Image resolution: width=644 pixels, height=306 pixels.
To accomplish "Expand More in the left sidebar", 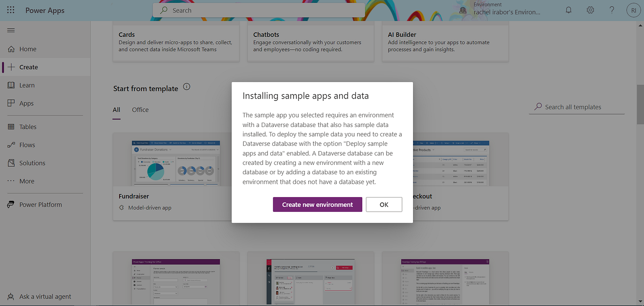I will 26,180.
